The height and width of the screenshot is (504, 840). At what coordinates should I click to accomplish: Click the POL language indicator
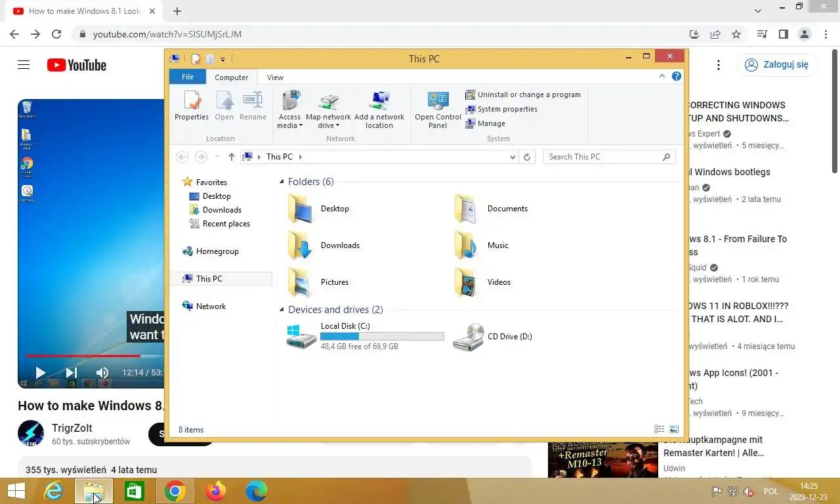[771, 492]
